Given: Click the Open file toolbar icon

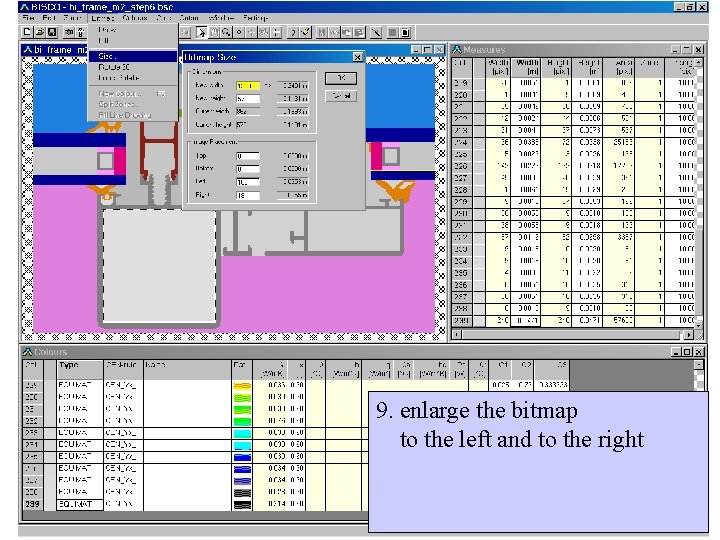Looking at the screenshot, I should 40,32.
